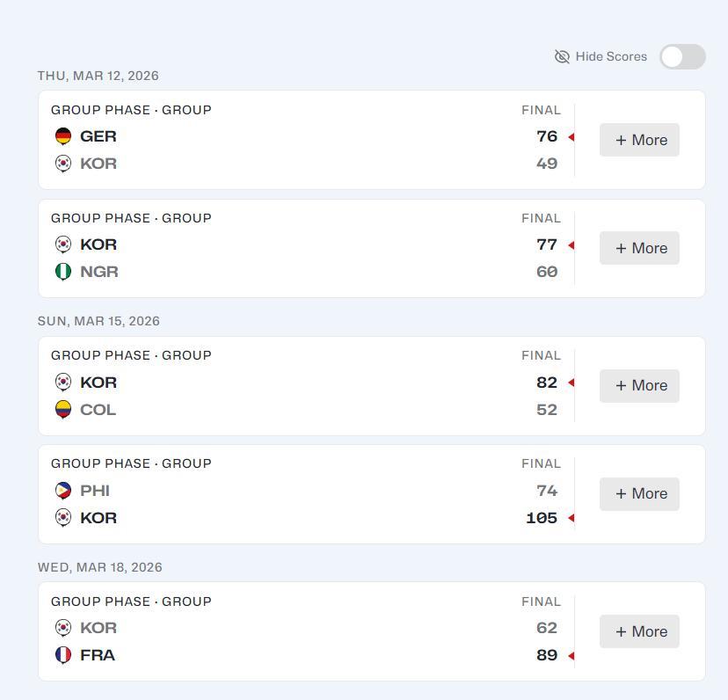728x700 pixels.
Task: Open More details for PHI vs KOR
Action: [x=639, y=493]
